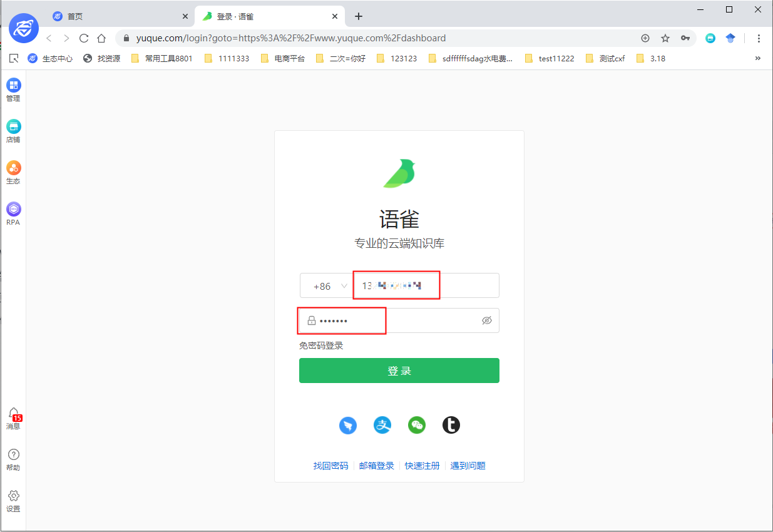Viewport: 773px width, 532px height.
Task: Sign in with WeChat icon
Action: 417,425
